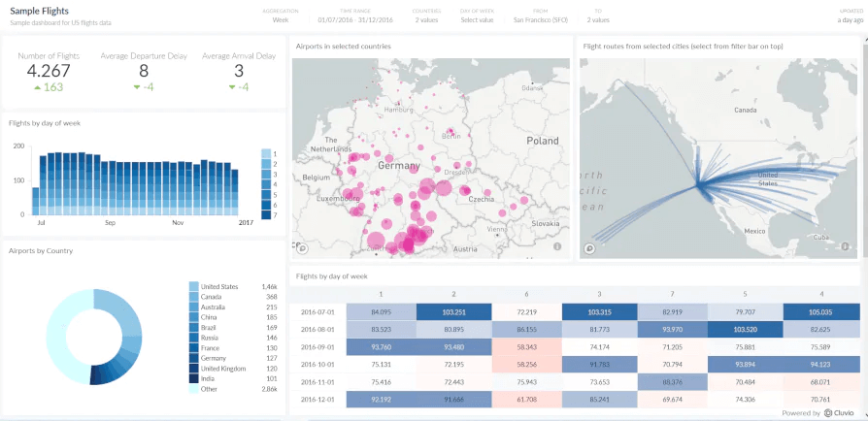Click the Flight routes from selected cities title
868x421 pixels.
tap(683, 47)
